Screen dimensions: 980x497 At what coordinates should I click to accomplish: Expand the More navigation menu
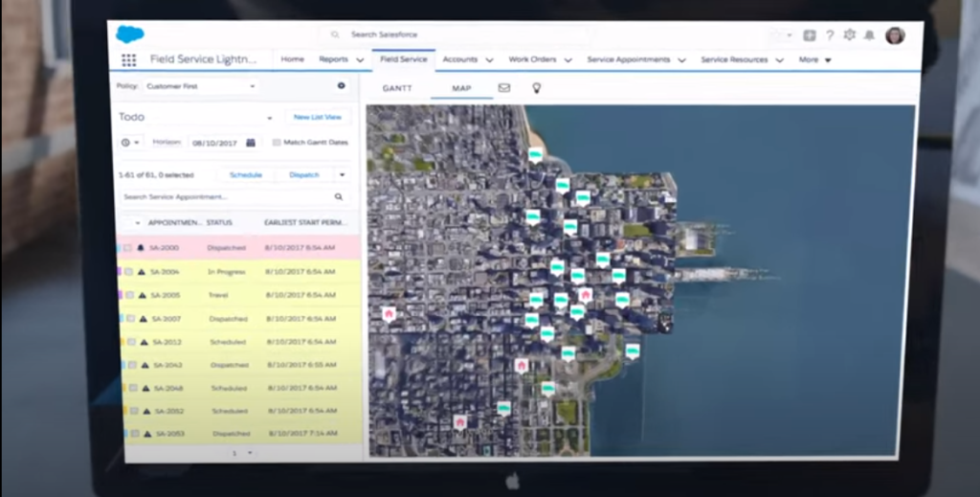[814, 59]
